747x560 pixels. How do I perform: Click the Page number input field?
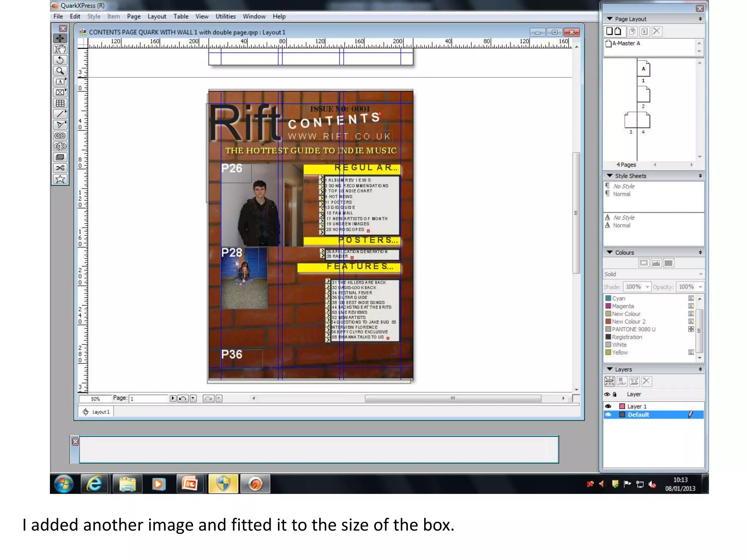[x=149, y=398]
